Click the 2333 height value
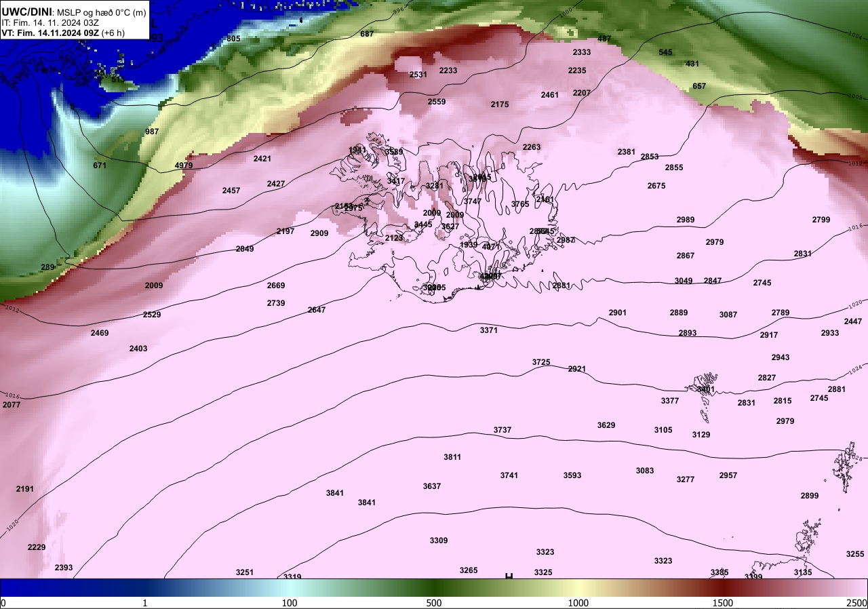This screenshot has height=609, width=868. point(582,52)
